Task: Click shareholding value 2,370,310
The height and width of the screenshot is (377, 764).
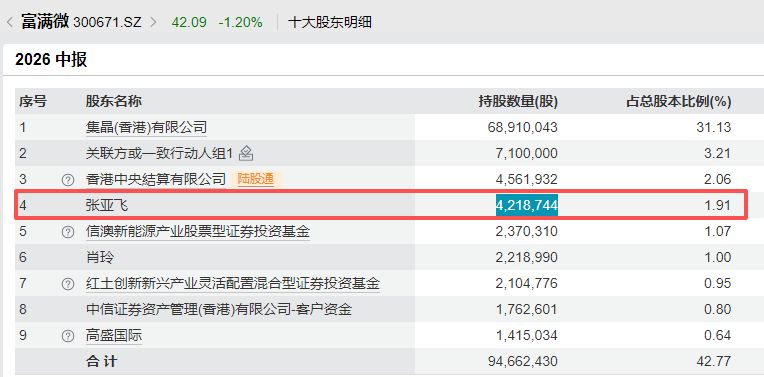Action: pyautogui.click(x=527, y=231)
